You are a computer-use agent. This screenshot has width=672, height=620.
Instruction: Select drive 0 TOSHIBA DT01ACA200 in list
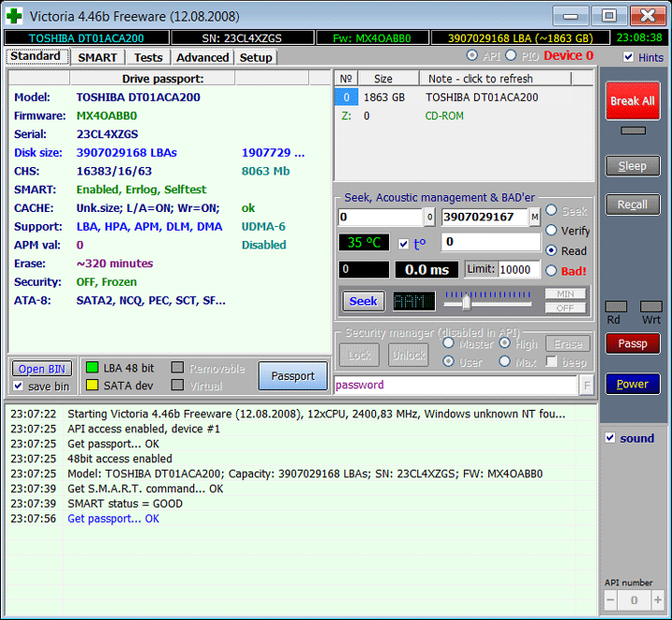pos(464,97)
